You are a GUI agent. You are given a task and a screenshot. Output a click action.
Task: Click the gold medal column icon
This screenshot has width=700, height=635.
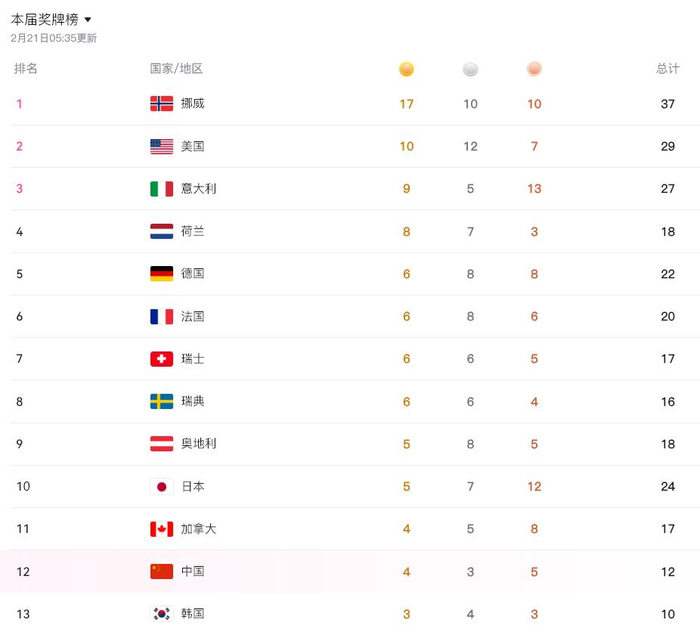point(406,69)
